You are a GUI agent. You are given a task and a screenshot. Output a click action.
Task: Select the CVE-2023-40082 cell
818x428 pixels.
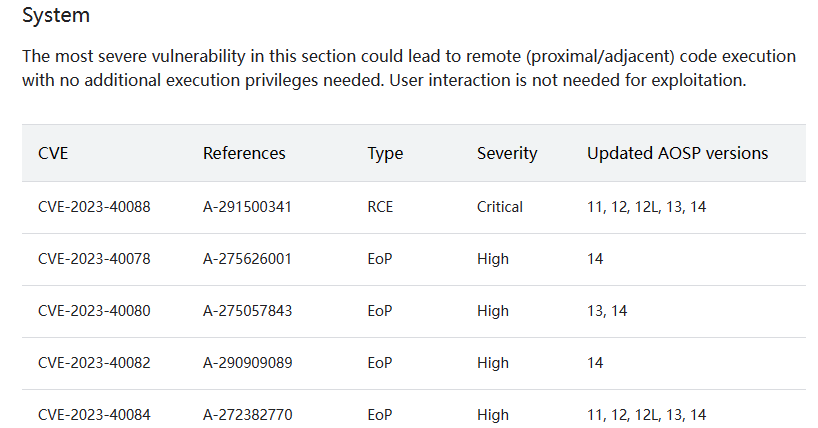[94, 363]
